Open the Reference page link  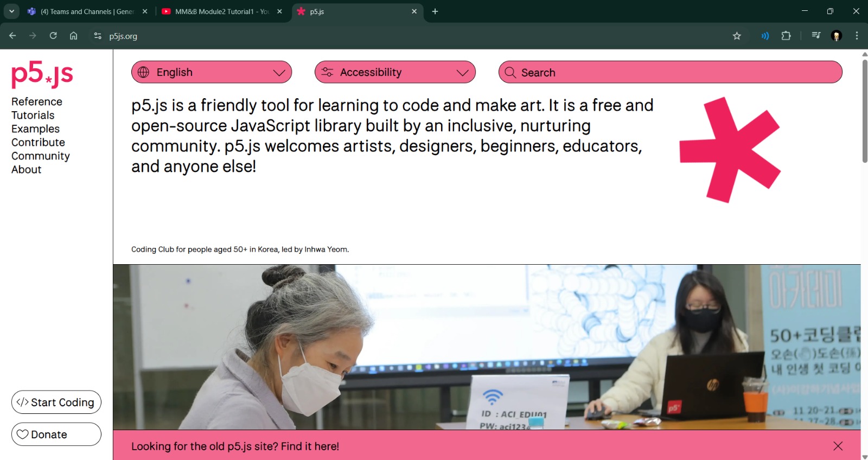37,101
